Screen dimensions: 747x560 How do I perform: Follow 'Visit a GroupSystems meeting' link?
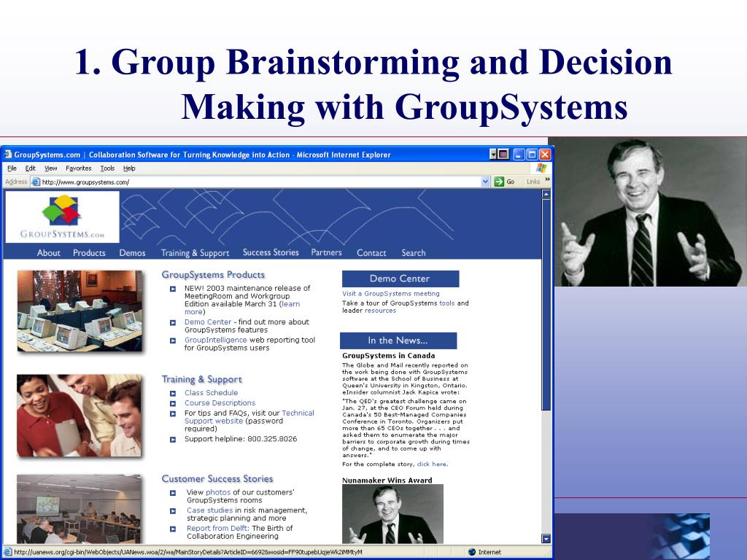[x=391, y=293]
